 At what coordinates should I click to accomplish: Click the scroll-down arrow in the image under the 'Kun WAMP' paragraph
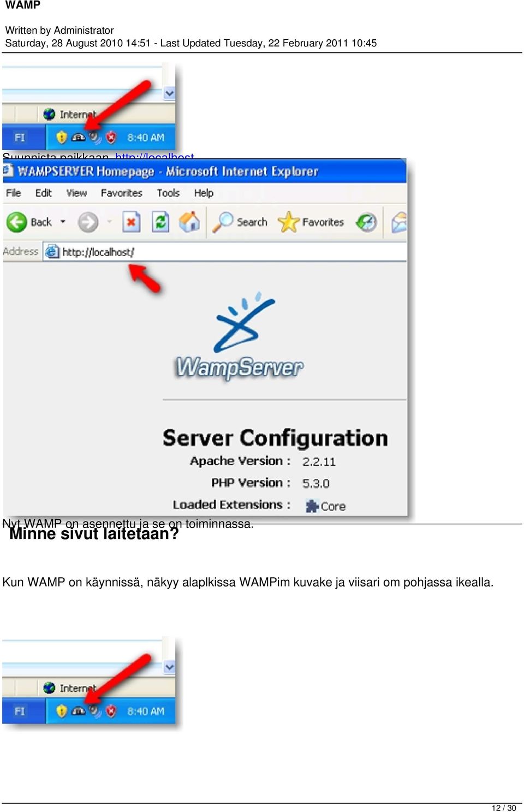click(169, 667)
